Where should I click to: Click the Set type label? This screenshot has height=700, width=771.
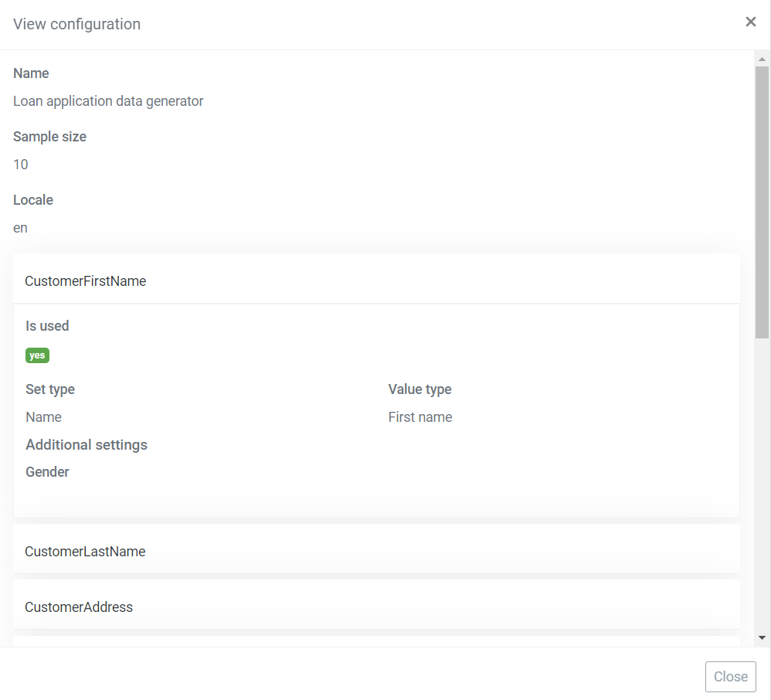click(50, 389)
